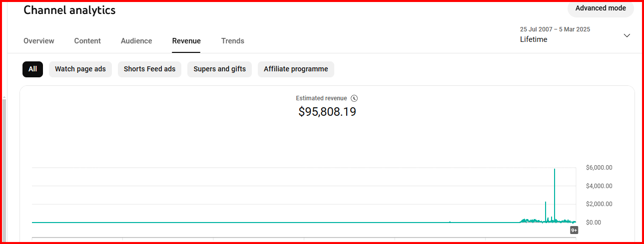
Task: Filter by Shorts Feed ads
Action: [x=149, y=69]
